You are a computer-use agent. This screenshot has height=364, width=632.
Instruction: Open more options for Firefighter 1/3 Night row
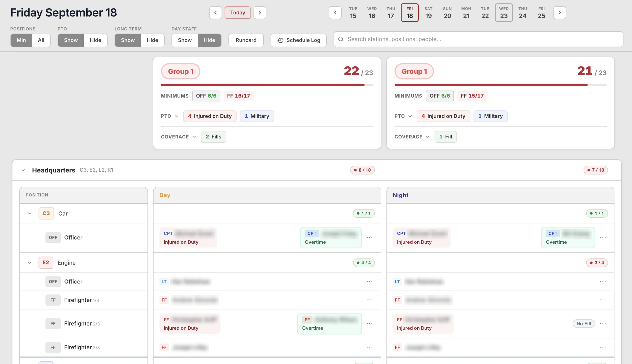(x=603, y=300)
